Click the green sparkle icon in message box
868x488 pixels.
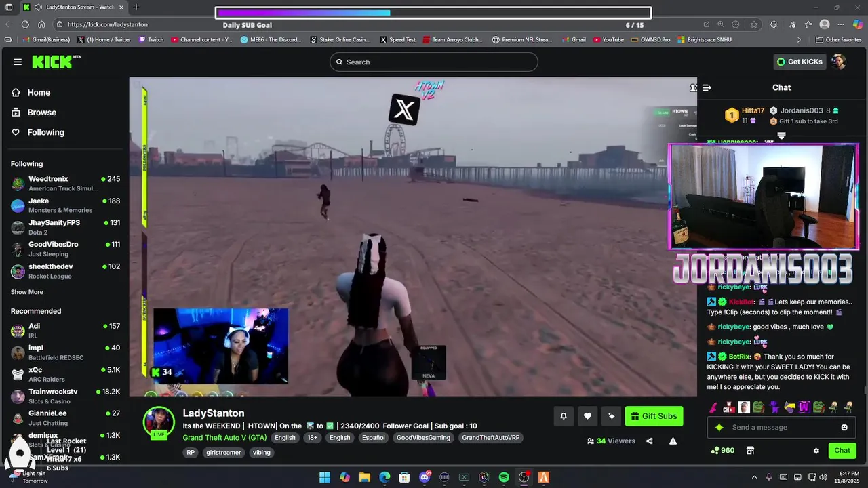tap(719, 428)
